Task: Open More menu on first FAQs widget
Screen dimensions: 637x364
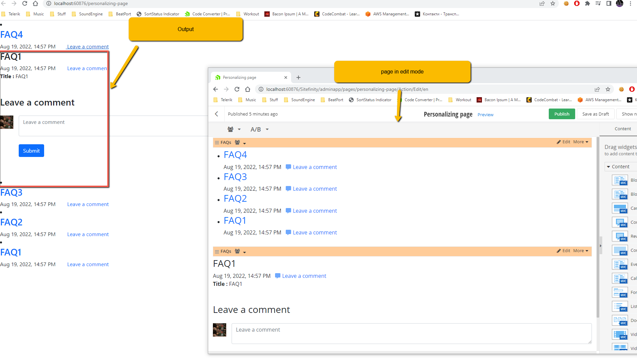Action: pos(581,142)
